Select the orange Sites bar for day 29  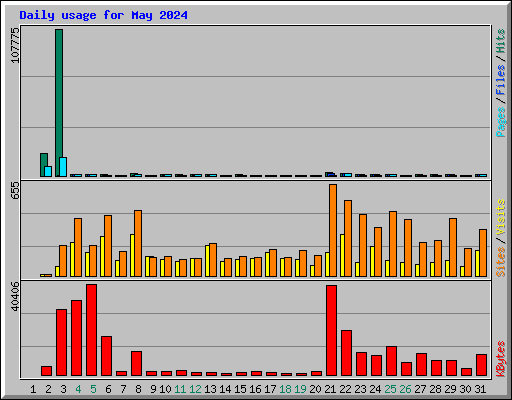click(453, 247)
